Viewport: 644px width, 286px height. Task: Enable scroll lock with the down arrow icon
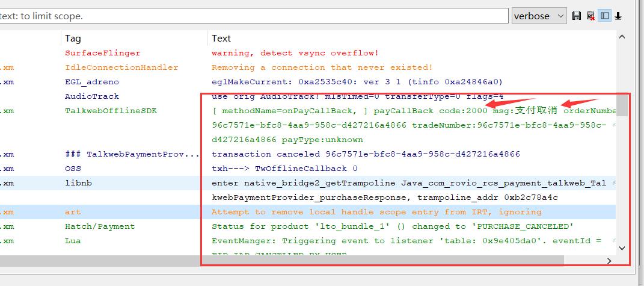point(618,16)
